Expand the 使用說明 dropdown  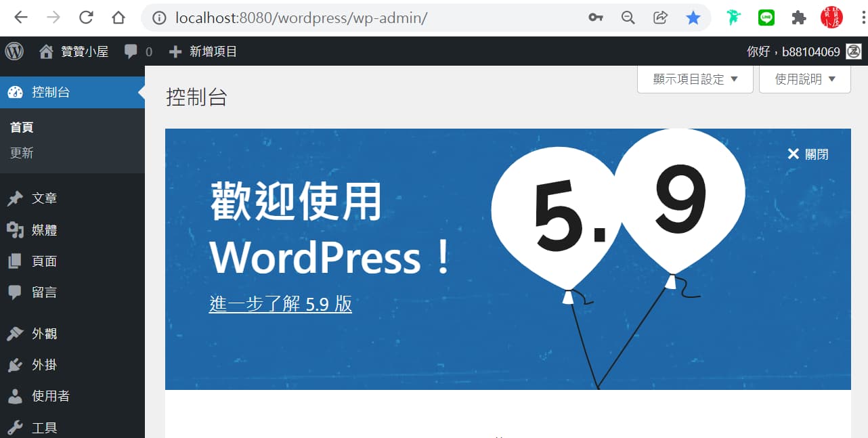(805, 79)
